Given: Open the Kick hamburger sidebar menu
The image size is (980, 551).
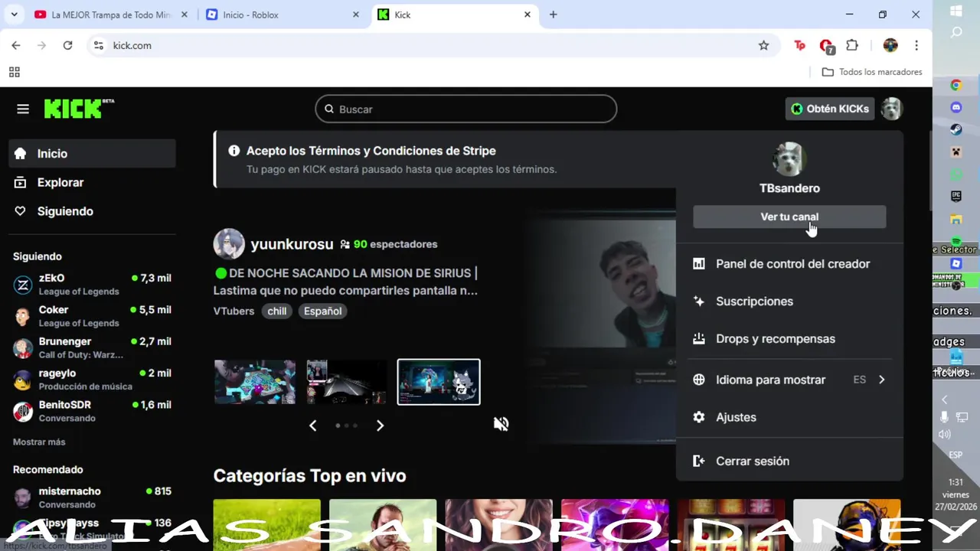Looking at the screenshot, I should (23, 109).
